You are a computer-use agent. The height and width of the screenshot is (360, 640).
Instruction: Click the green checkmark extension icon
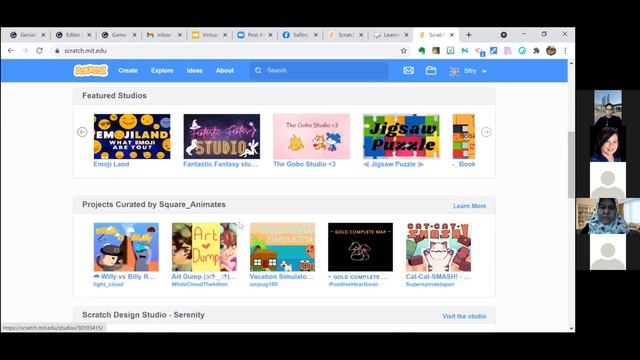(x=450, y=51)
